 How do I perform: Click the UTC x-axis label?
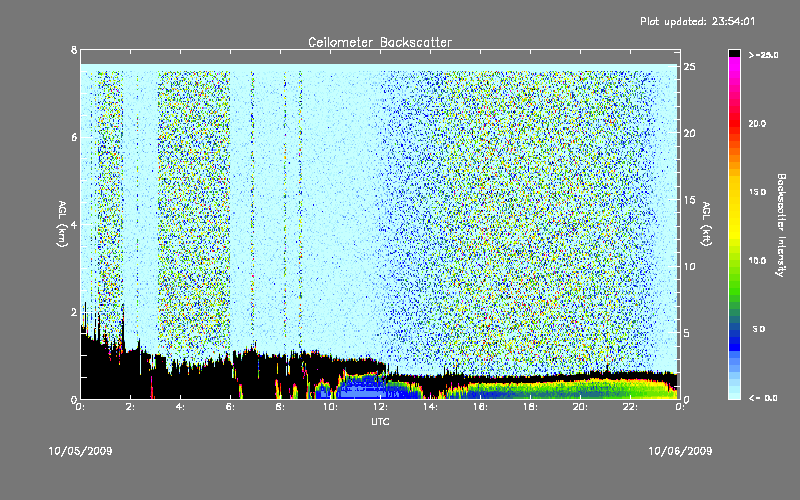380,422
